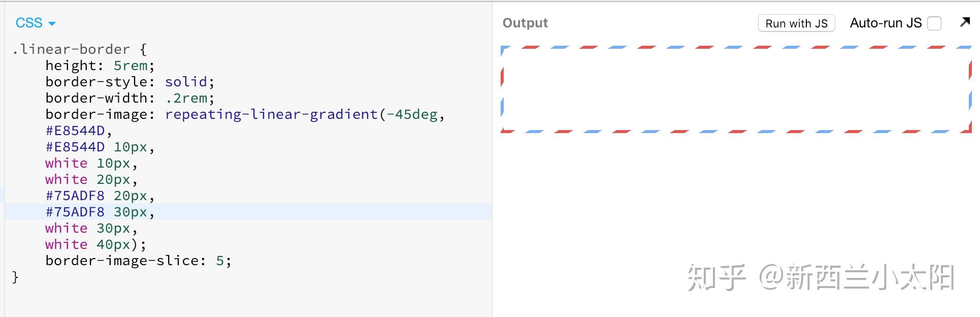Select the Output panel label
This screenshot has height=317, width=980.
[x=525, y=23]
